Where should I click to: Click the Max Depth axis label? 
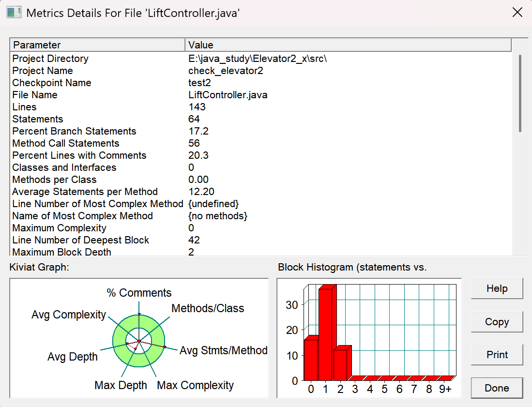click(x=121, y=385)
